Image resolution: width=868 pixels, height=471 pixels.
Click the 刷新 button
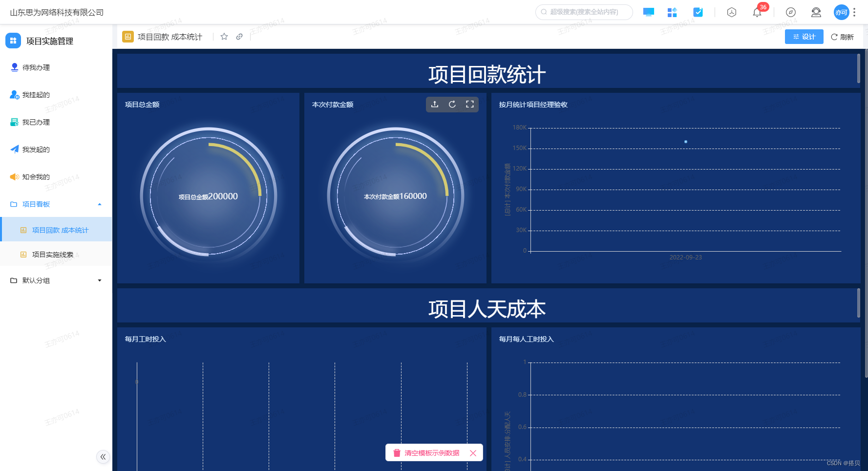842,37
